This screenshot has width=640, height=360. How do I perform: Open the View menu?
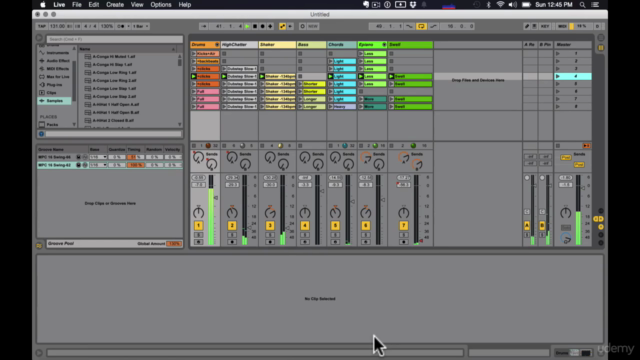137,5
